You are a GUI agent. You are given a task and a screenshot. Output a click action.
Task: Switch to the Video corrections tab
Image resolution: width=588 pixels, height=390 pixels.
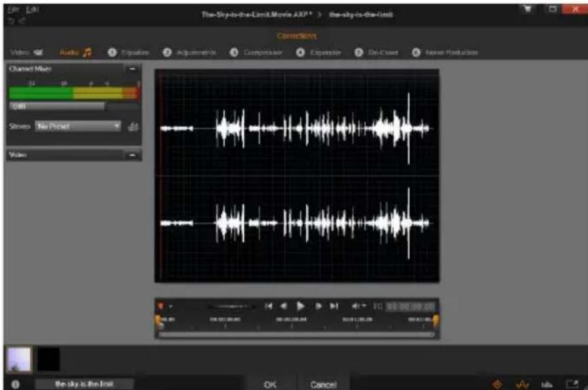click(x=27, y=53)
